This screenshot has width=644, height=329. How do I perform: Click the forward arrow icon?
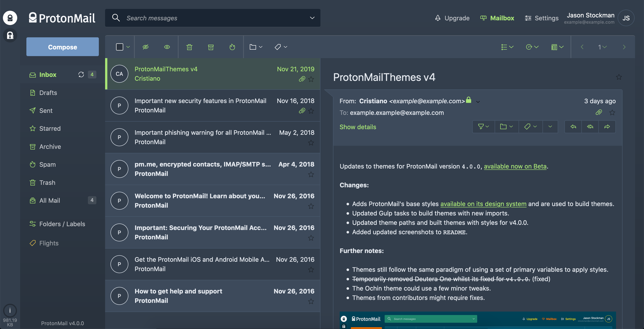tap(607, 127)
